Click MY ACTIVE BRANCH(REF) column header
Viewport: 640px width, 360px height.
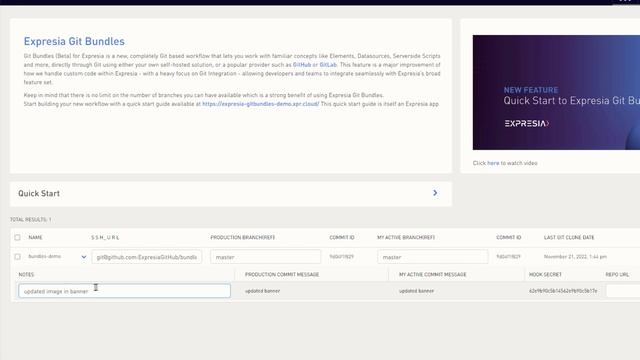406,238
